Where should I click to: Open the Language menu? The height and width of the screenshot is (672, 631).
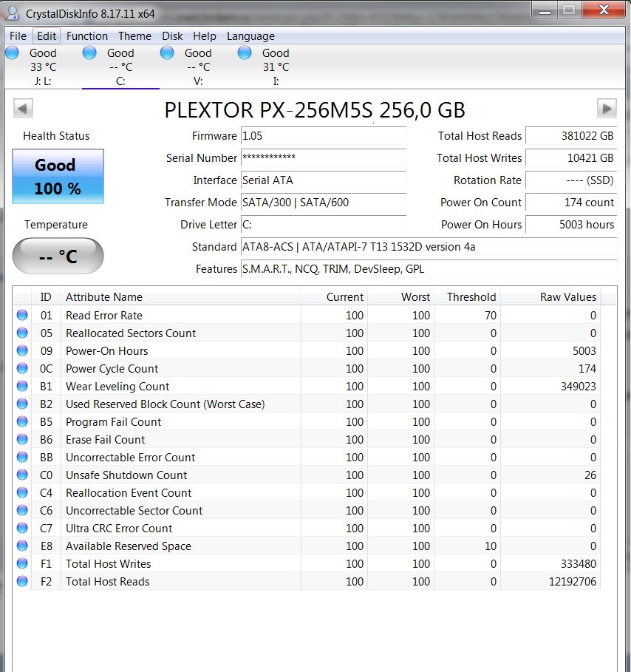(x=250, y=36)
